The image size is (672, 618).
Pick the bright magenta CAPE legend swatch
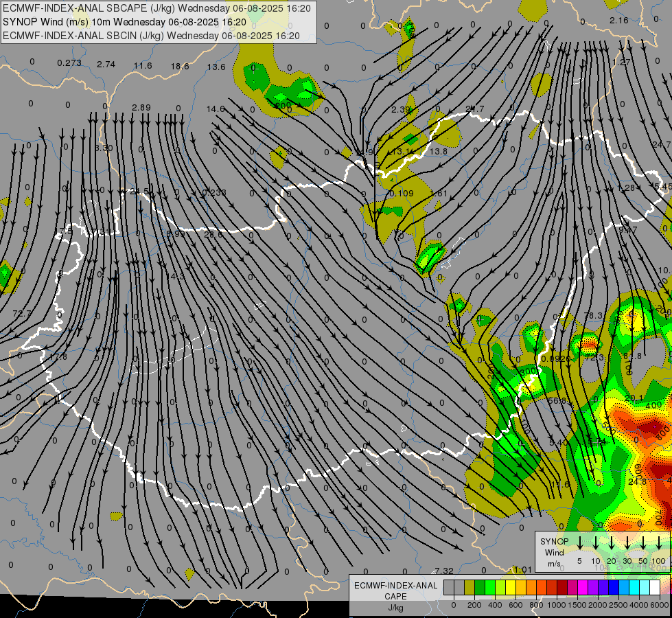tap(583, 587)
